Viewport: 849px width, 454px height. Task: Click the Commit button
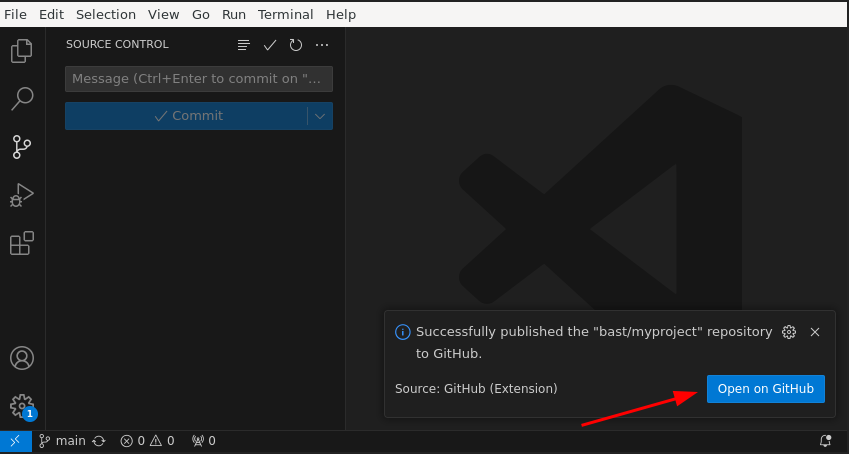tap(187, 116)
